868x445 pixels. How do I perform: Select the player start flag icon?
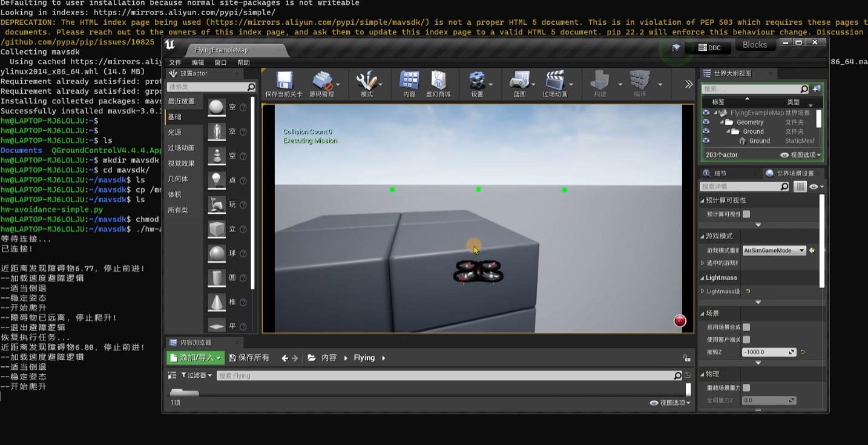216,205
